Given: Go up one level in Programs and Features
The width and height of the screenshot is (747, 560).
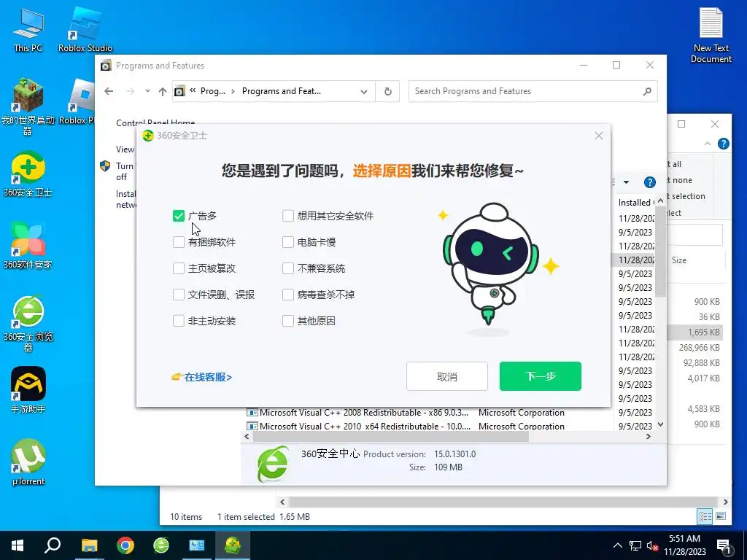Looking at the screenshot, I should (x=163, y=91).
